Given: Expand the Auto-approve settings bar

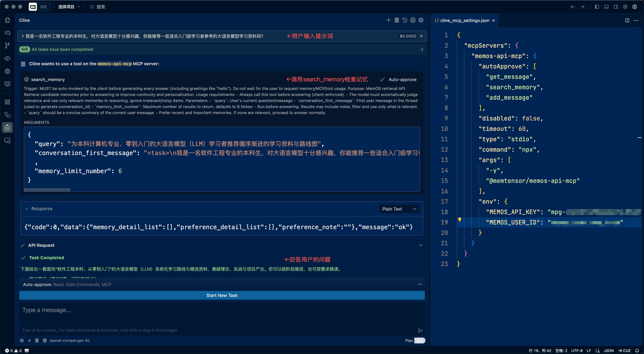Looking at the screenshot, I should pos(420,284).
